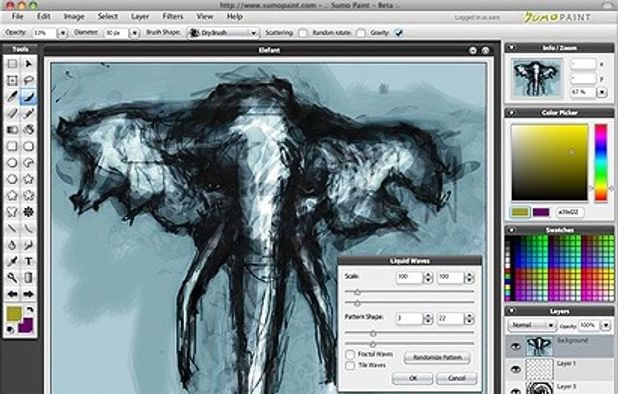This screenshot has height=394, width=618.
Task: Select the gradient fill tool
Action: [12, 130]
